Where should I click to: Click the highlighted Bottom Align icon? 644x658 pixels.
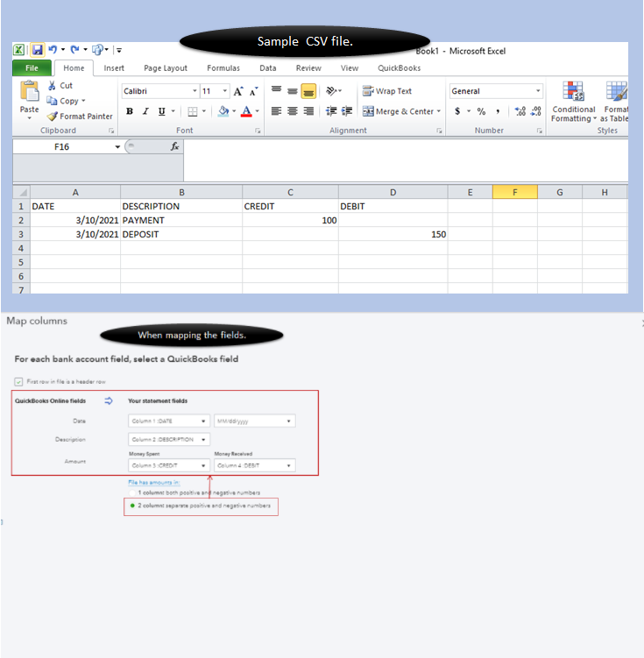308,91
